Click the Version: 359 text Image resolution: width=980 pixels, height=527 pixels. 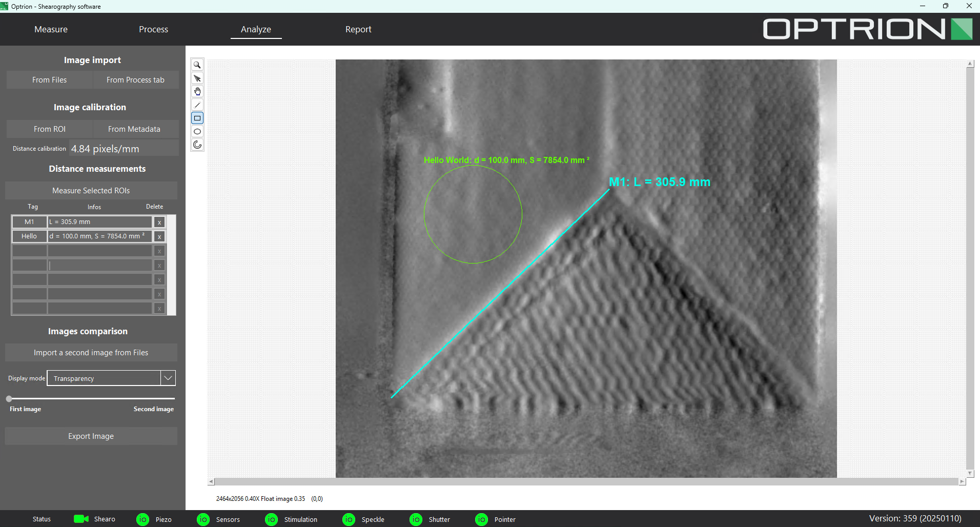coord(915,519)
